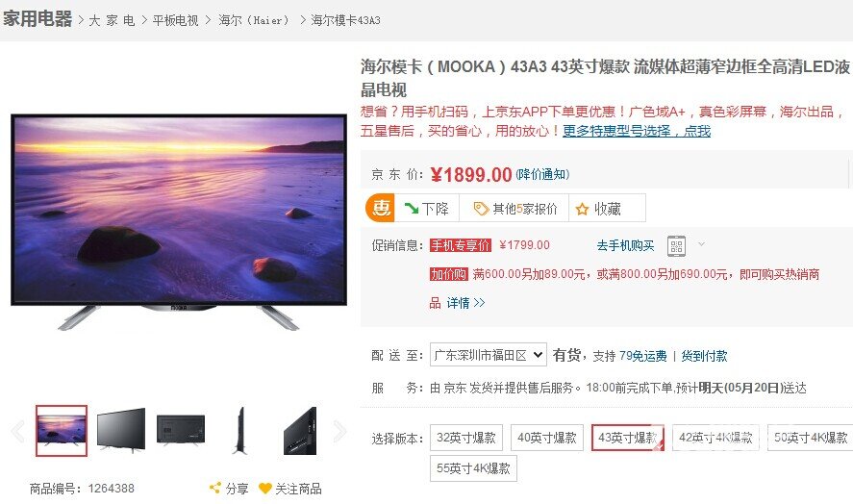
Task: Open the 海尔 (Haier) breadcrumb
Action: (x=254, y=20)
